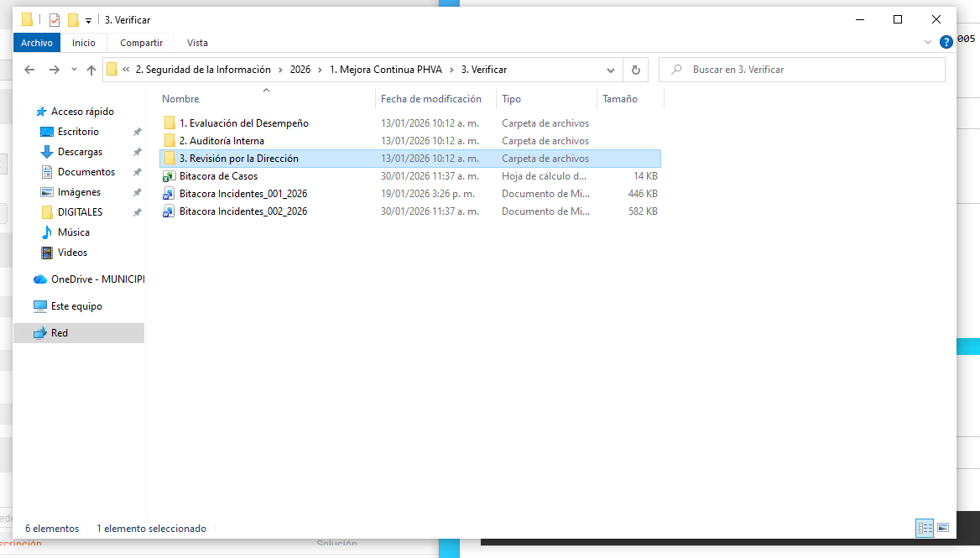Image resolution: width=980 pixels, height=558 pixels.
Task: Switch to the Compartir ribbon tab
Action: click(141, 43)
